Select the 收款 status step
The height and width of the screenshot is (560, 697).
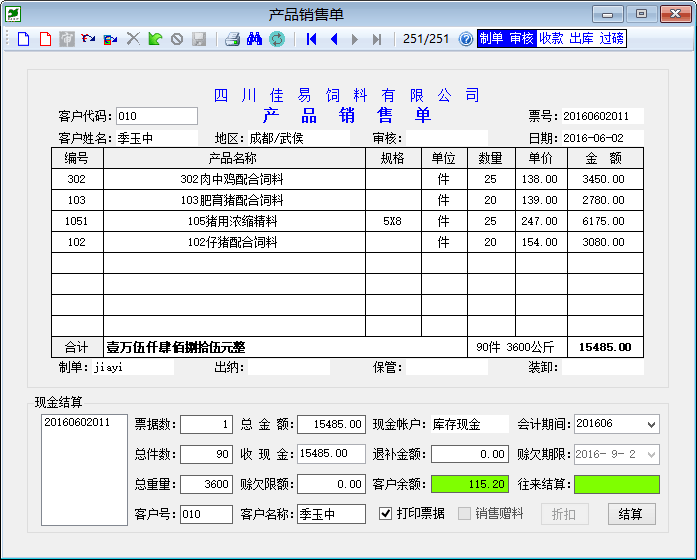(552, 39)
